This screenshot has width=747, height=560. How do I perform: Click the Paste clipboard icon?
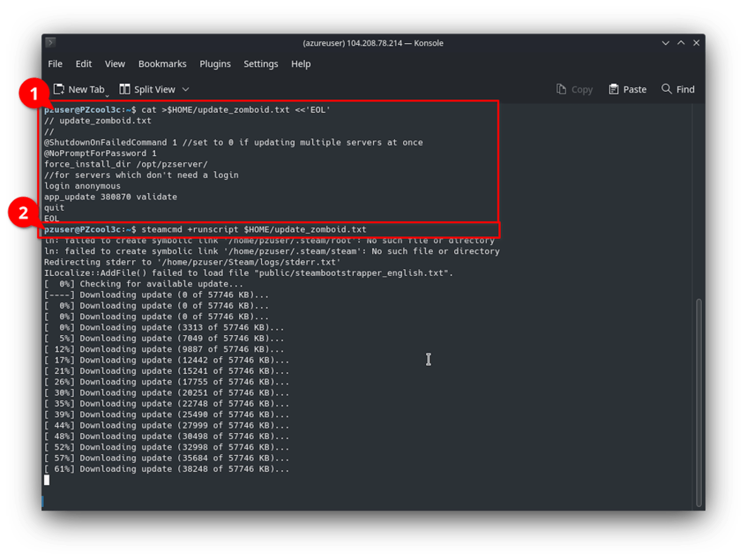(613, 89)
